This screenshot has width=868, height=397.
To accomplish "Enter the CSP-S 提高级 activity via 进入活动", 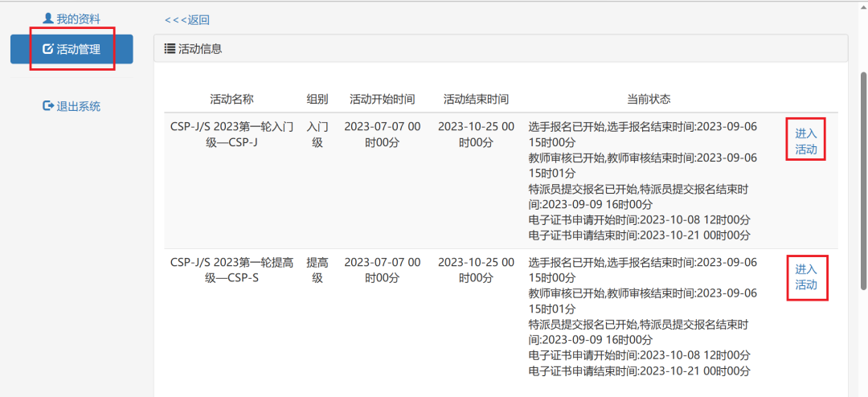I will coord(806,277).
